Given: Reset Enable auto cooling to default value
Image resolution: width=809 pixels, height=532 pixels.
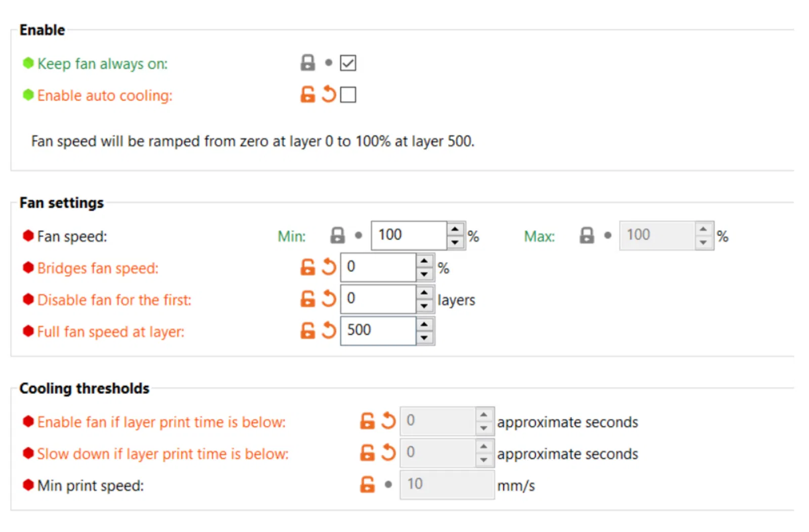Looking at the screenshot, I should pyautogui.click(x=329, y=94).
